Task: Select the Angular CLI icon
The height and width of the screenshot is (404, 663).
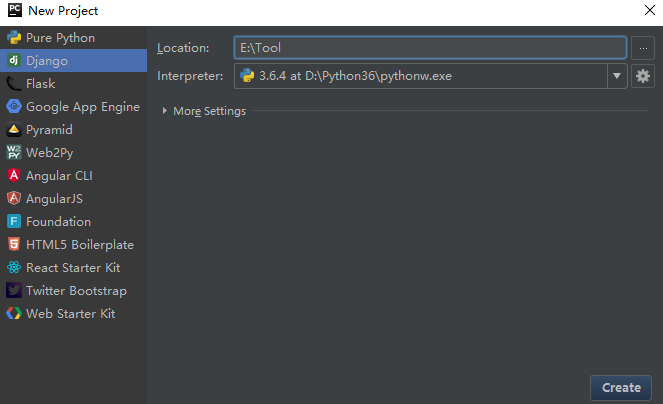Action: [x=14, y=176]
